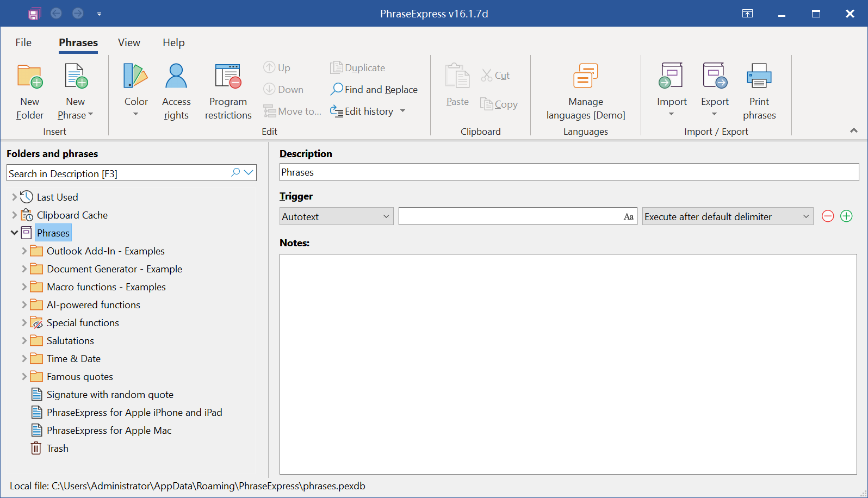
Task: Click the Copy icon
Action: pos(486,104)
